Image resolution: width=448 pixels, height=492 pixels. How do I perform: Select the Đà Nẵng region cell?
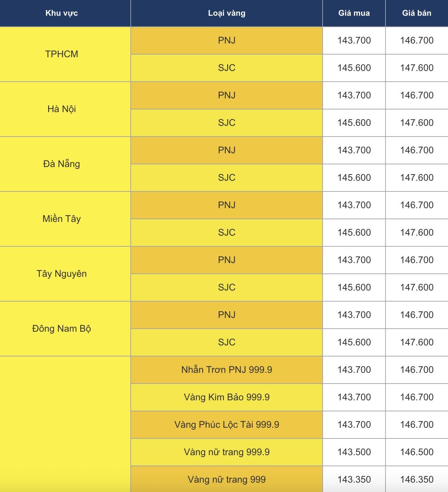[x=62, y=164]
